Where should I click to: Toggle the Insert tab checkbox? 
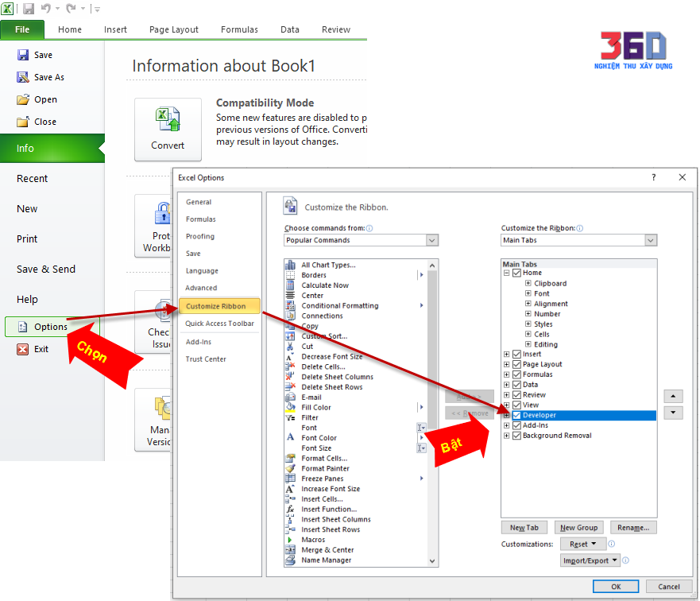pyautogui.click(x=517, y=354)
